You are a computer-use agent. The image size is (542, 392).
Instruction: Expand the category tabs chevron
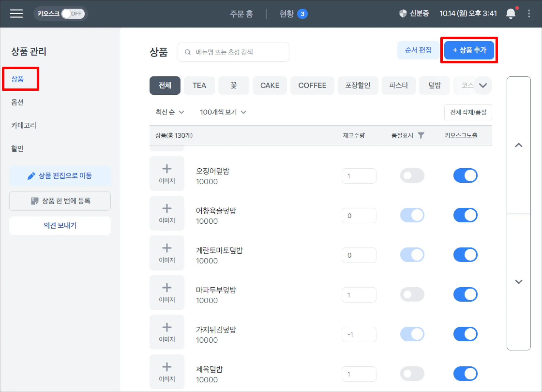click(483, 85)
